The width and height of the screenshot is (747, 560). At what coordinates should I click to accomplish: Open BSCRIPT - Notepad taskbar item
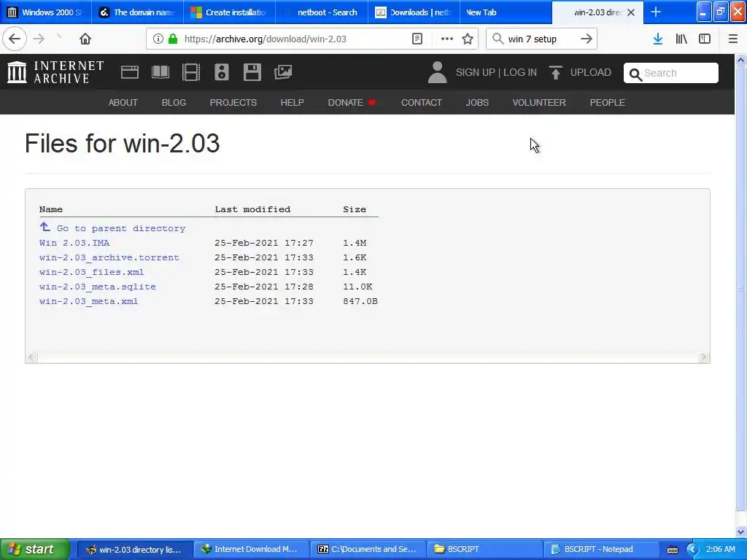point(602,549)
